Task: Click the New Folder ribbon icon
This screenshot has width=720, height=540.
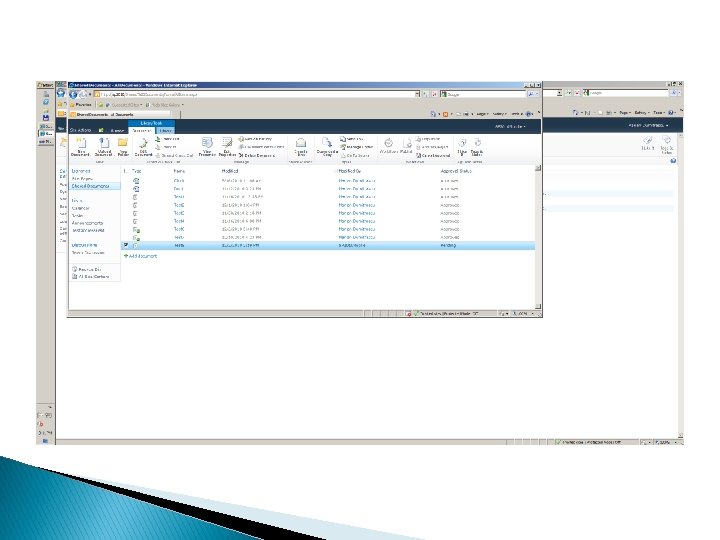Action: (123, 147)
